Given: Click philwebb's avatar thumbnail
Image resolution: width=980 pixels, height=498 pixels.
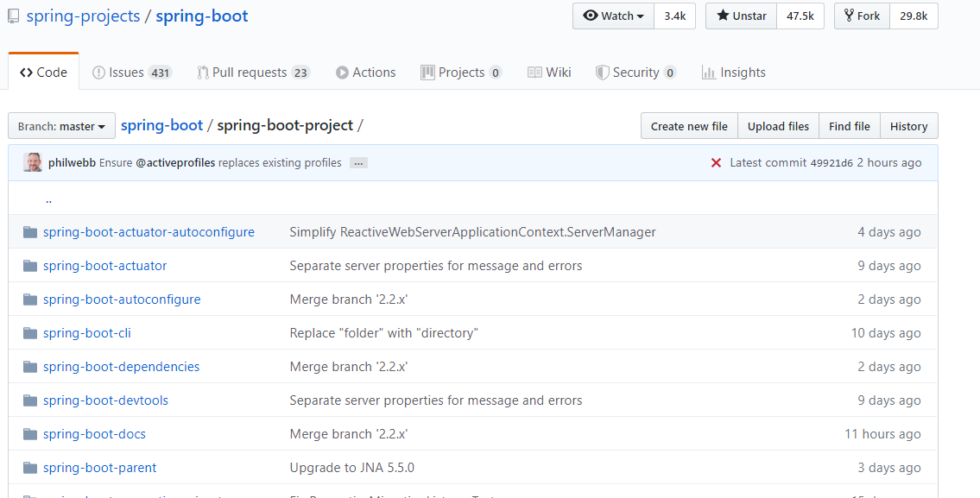Looking at the screenshot, I should pos(32,162).
